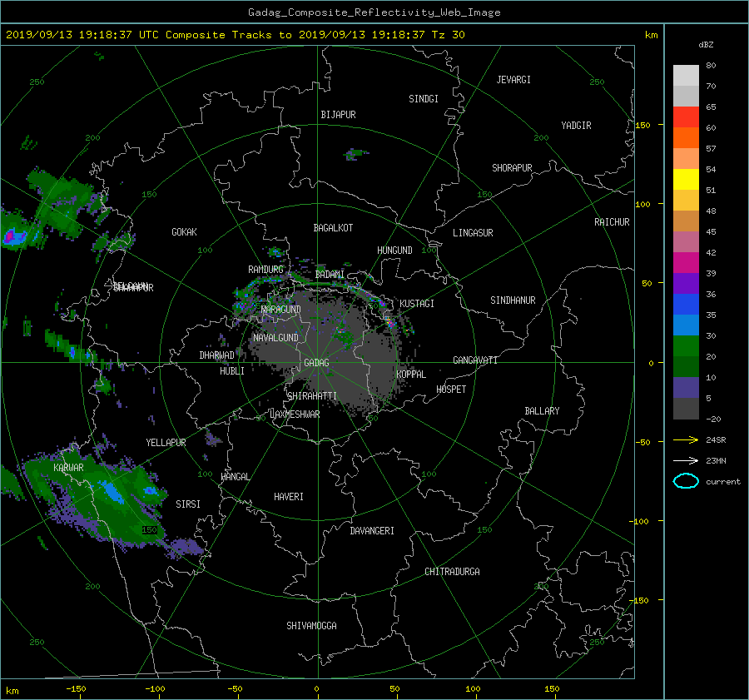The height and width of the screenshot is (700, 749).
Task: Select the KUSTAGI label on the map
Action: tap(417, 304)
